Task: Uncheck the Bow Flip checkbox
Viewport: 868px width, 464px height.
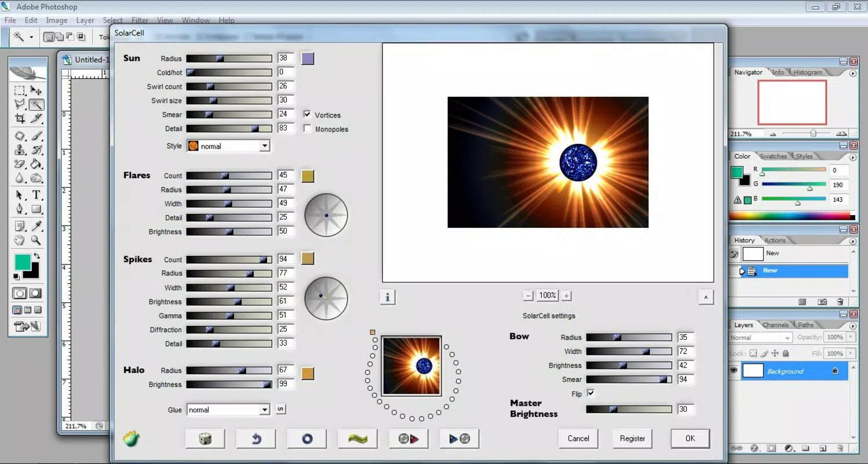Action: point(590,393)
